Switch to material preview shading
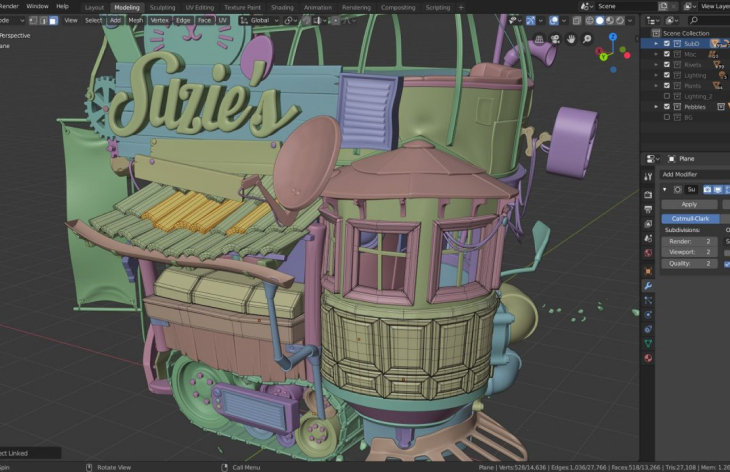730x472 pixels. click(610, 20)
